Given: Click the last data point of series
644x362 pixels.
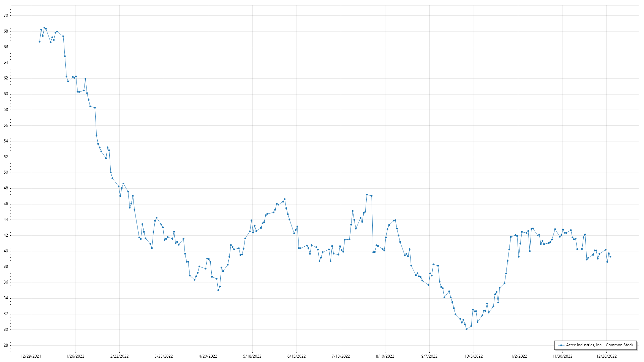Looking at the screenshot, I should pos(610,257).
